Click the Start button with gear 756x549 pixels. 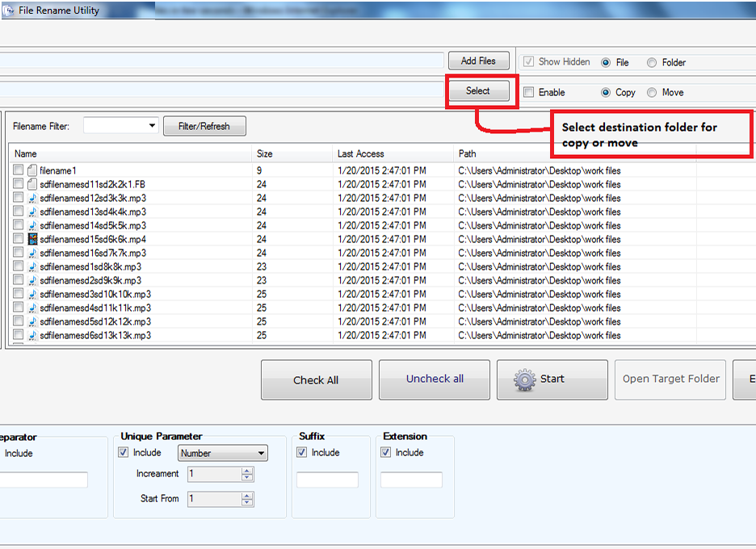552,379
